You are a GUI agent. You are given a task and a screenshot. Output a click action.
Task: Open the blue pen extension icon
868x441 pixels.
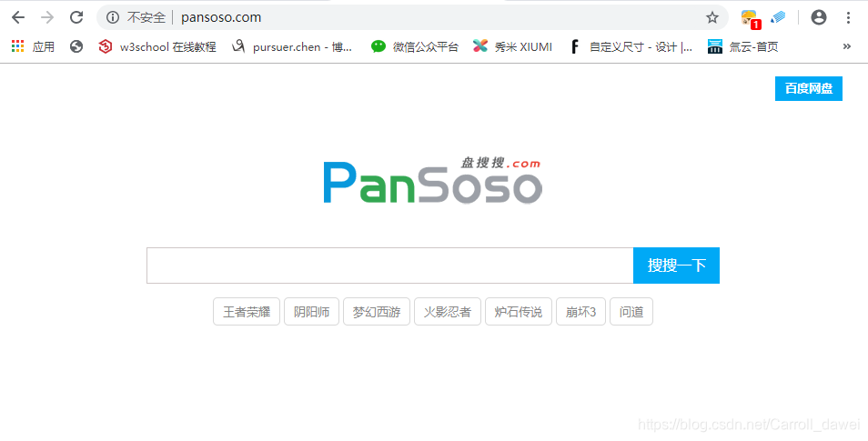click(x=778, y=17)
